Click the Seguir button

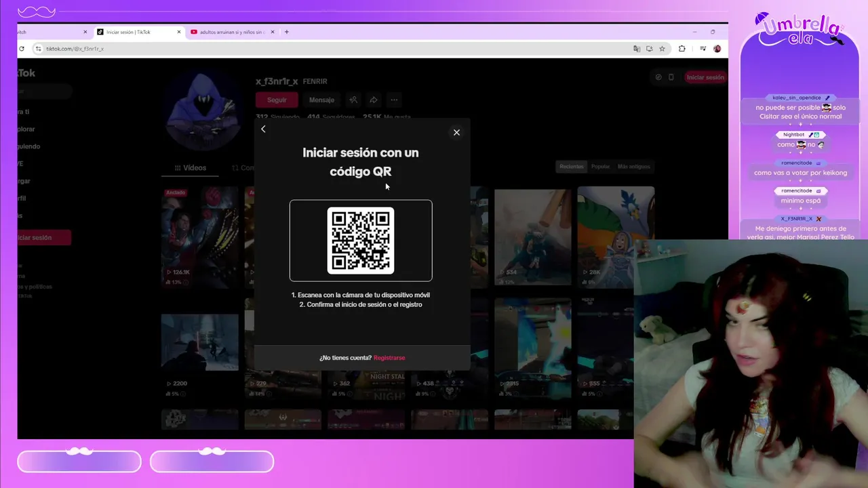point(277,100)
